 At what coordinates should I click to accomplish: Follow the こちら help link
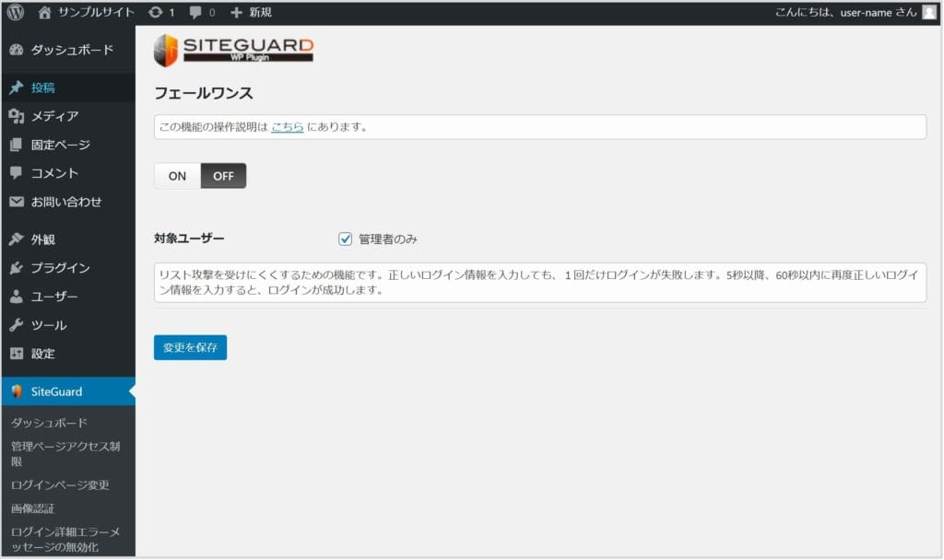(288, 127)
